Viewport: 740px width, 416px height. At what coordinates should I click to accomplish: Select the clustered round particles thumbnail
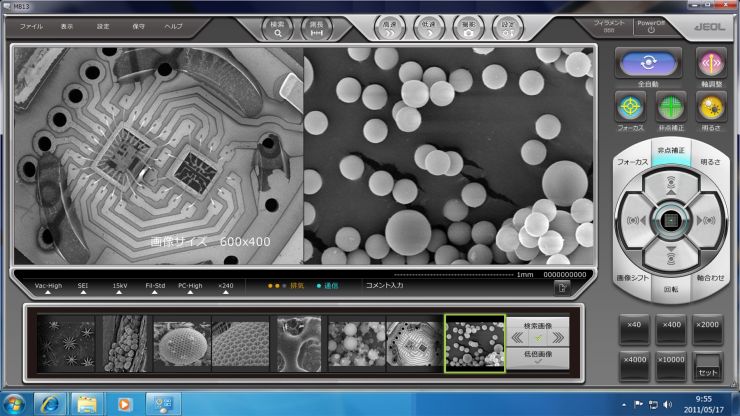pyautogui.click(x=357, y=343)
